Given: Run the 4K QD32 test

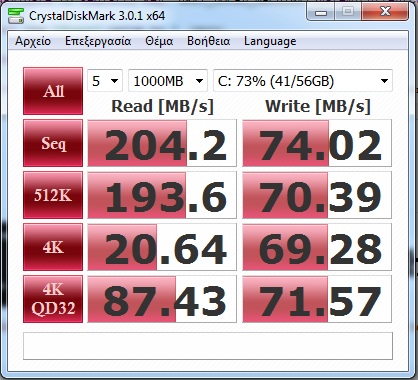Looking at the screenshot, I should tap(53, 299).
